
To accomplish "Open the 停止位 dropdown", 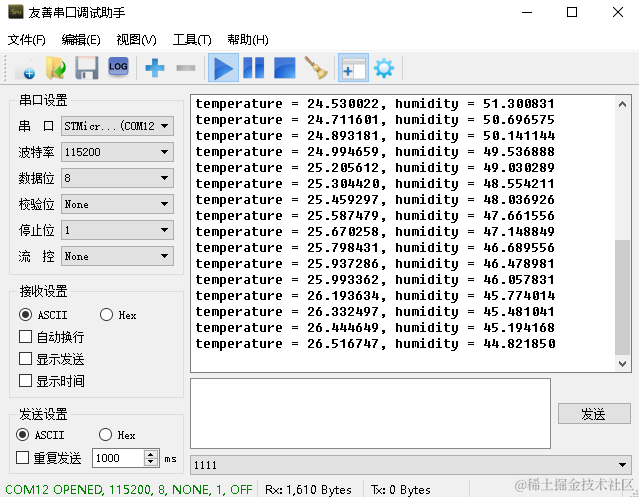I will 117,230.
